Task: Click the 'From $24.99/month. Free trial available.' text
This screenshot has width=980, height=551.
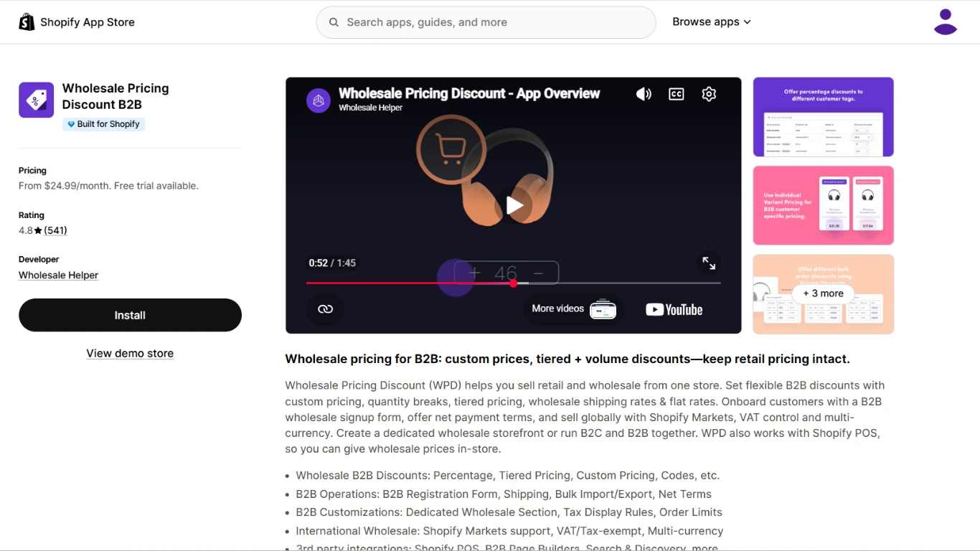Action: tap(108, 186)
